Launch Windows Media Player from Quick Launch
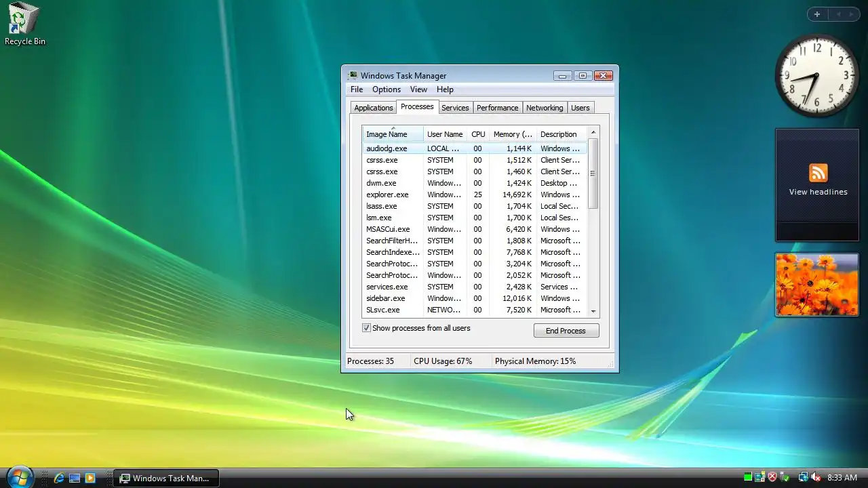 tap(90, 478)
